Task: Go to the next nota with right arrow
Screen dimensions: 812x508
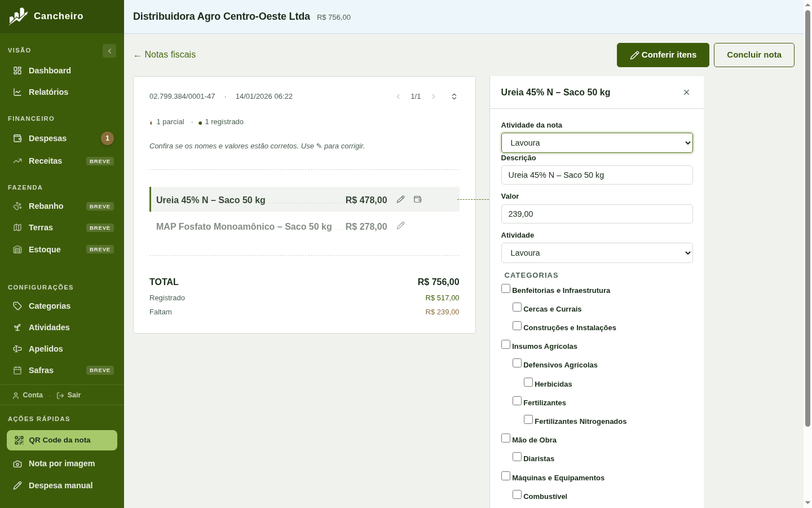Action: [434, 97]
